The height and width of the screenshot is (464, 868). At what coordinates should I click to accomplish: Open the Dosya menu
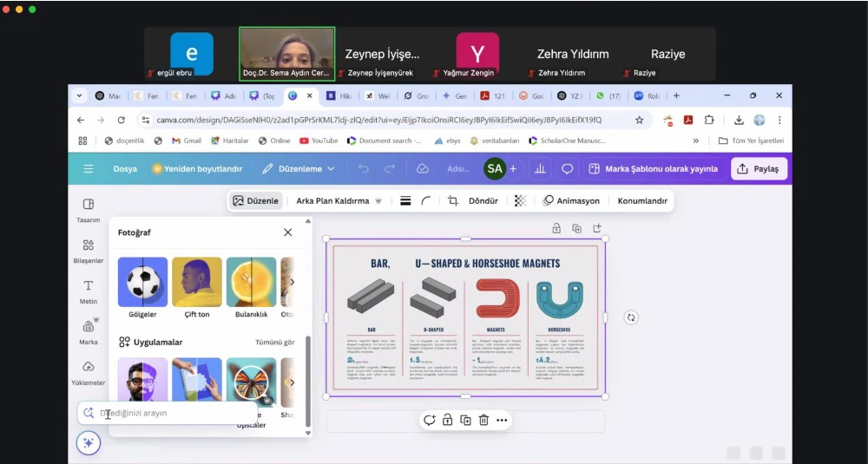click(x=125, y=168)
